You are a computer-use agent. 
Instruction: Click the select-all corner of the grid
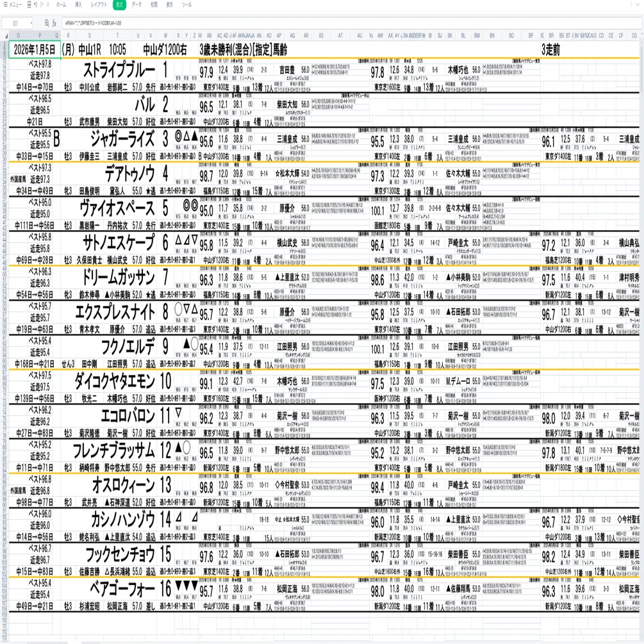(x=5, y=36)
